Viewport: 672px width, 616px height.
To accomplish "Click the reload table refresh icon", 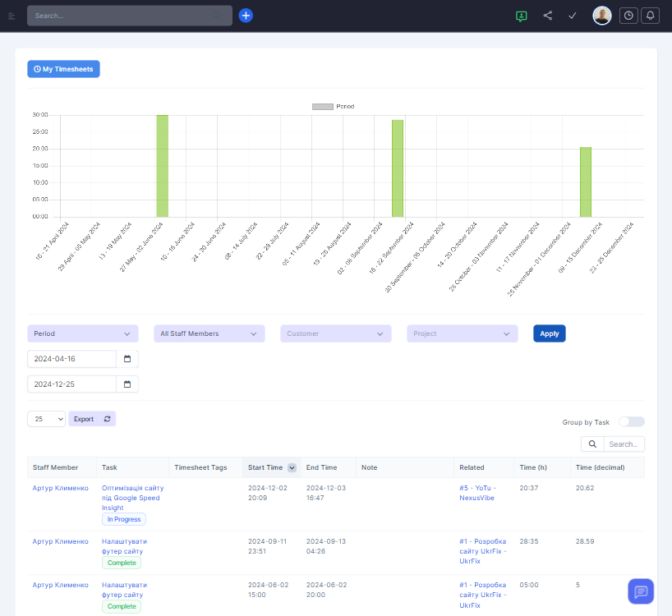I will point(107,419).
